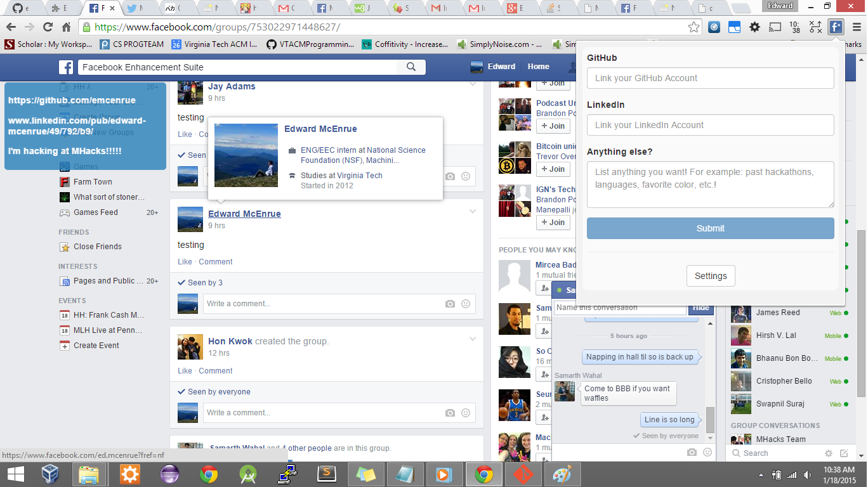Open Games Feed in left sidebar
This screenshot has height=487, width=868.
96,212
